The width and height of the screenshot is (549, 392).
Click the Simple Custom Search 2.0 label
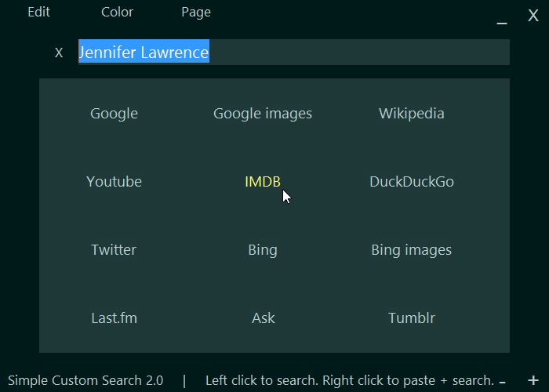[x=85, y=380]
